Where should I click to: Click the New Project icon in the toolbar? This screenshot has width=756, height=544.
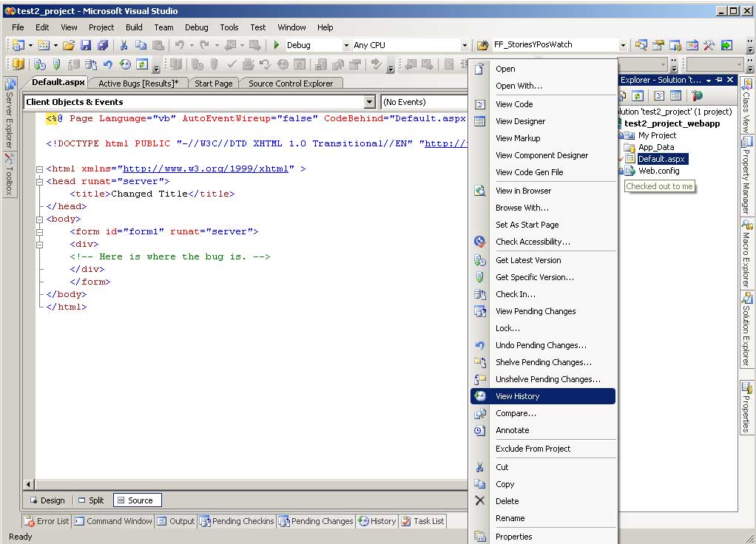click(x=18, y=45)
